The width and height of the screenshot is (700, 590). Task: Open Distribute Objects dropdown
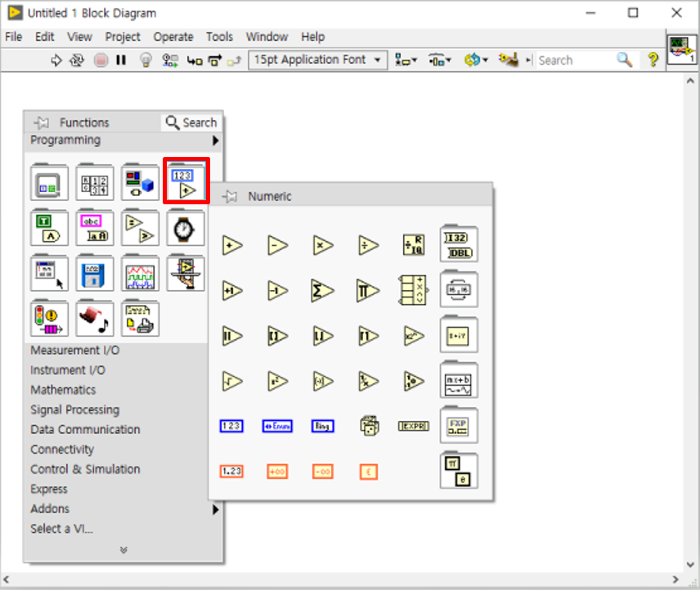(440, 60)
